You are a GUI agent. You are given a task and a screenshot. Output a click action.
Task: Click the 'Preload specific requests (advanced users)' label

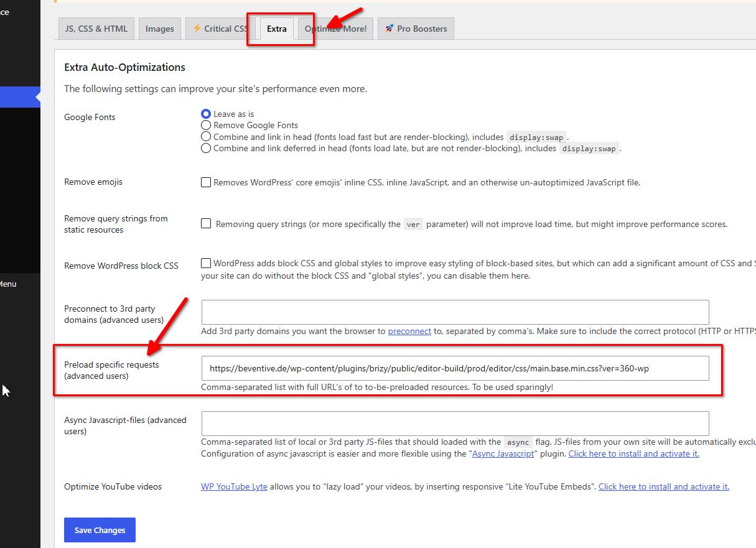111,370
